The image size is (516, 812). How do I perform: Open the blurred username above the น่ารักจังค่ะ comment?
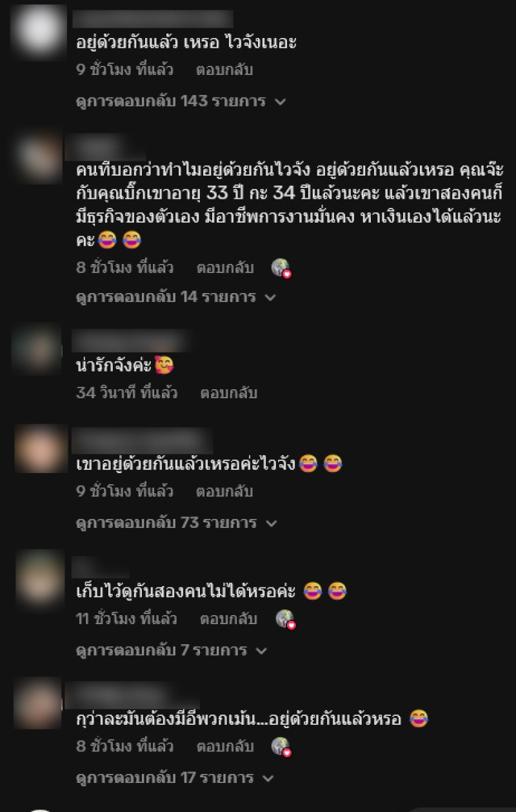[x=132, y=341]
